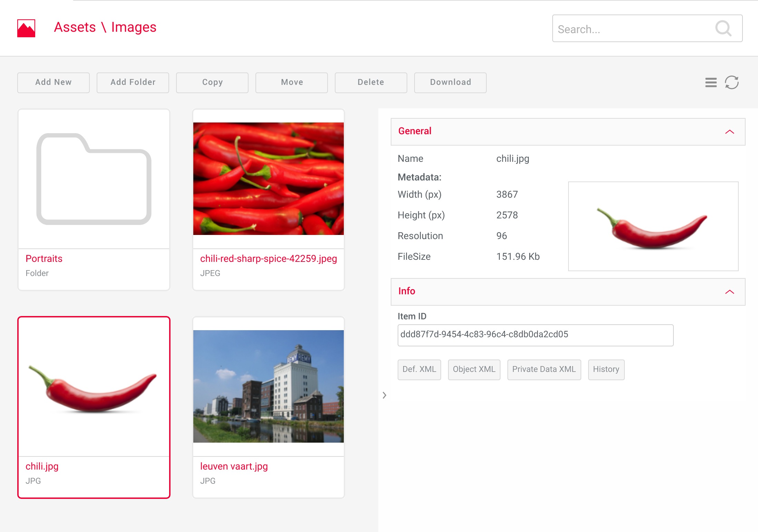758x532 pixels.
Task: Navigate to Assets in the breadcrumb
Action: pyautogui.click(x=75, y=27)
